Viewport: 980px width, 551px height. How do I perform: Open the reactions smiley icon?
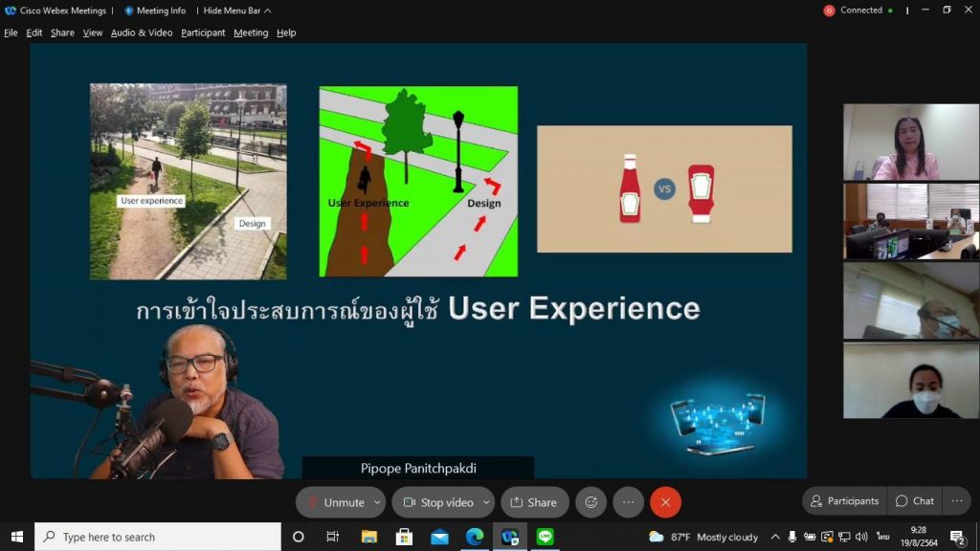click(591, 502)
